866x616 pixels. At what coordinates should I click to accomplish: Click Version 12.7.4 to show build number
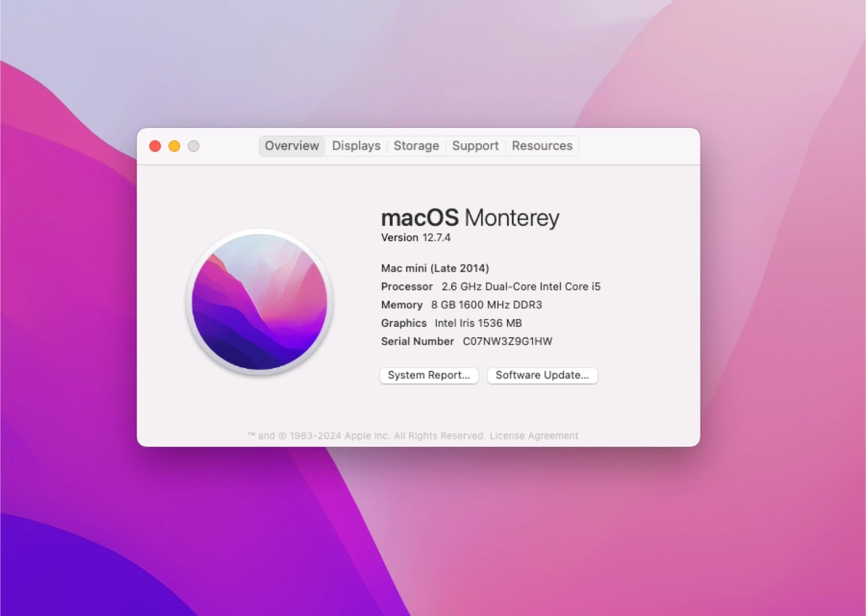click(x=416, y=237)
